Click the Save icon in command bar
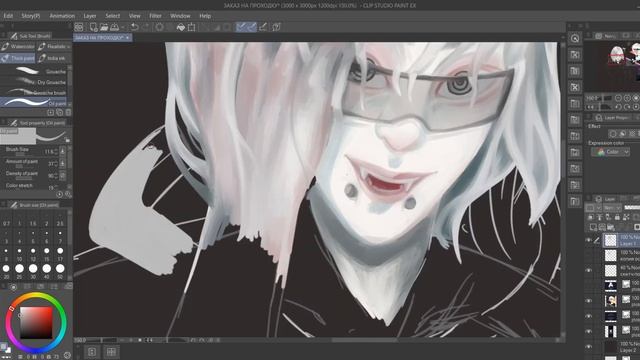 [115, 27]
